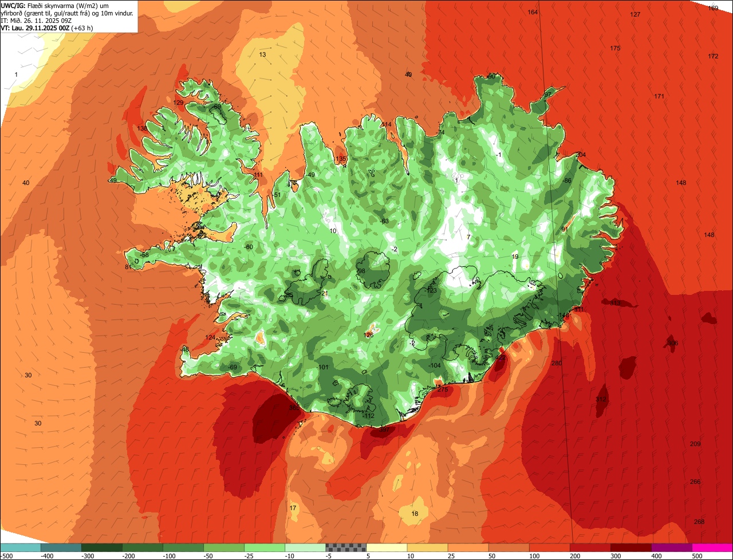The height and width of the screenshot is (560, 733).
Task: Click the map value 13 in the yellow area
Action: click(262, 54)
